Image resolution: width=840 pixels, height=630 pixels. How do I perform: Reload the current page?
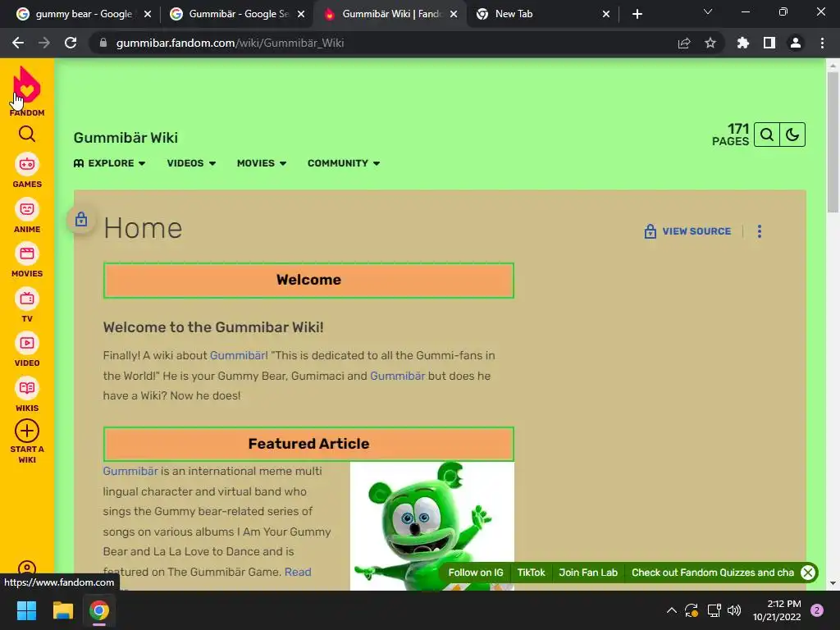[x=71, y=43]
